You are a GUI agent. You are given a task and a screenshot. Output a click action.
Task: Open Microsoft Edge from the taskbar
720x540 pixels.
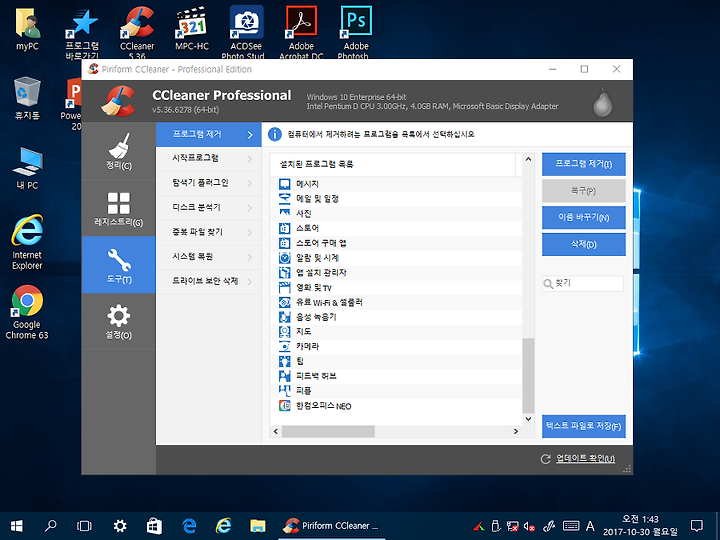189,526
